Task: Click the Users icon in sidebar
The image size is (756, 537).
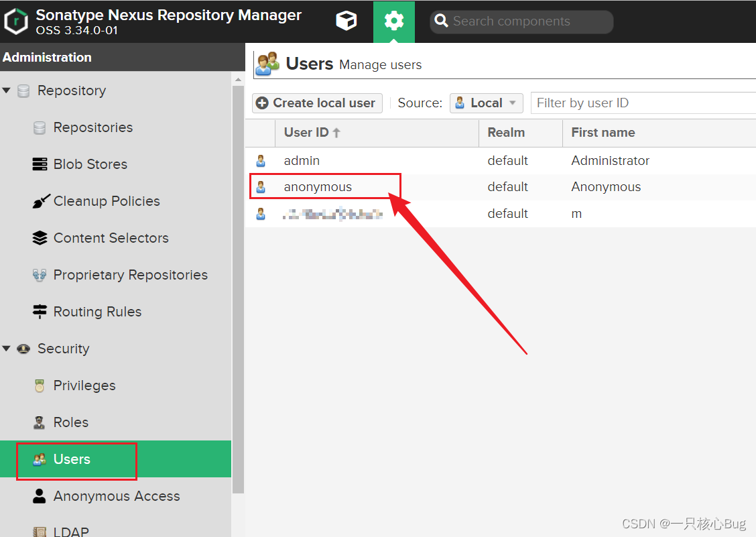Action: coord(40,459)
